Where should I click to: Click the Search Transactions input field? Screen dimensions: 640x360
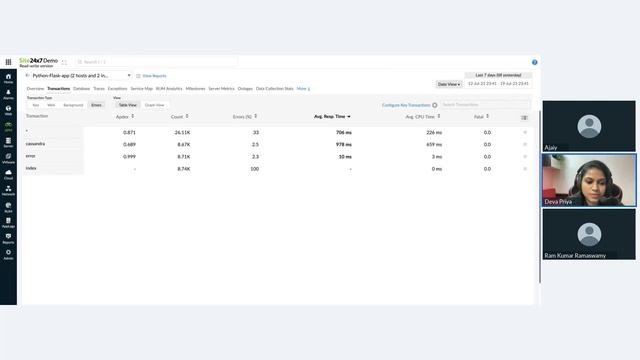[x=485, y=105]
